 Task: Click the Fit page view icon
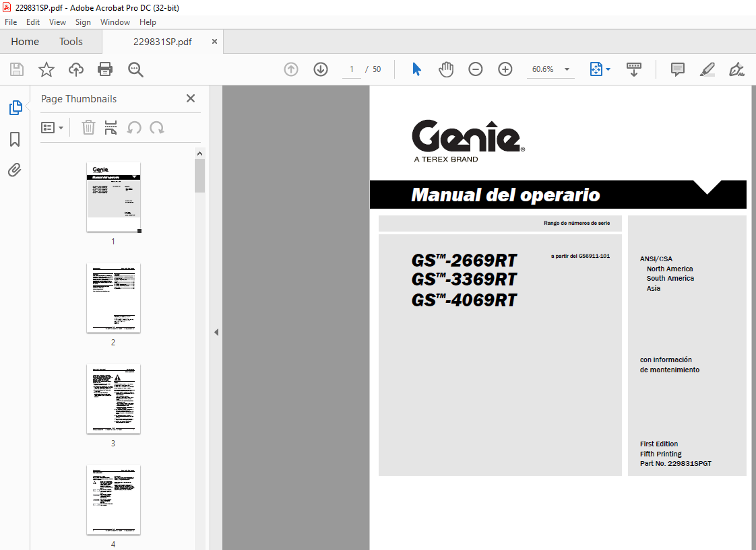pyautogui.click(x=596, y=69)
